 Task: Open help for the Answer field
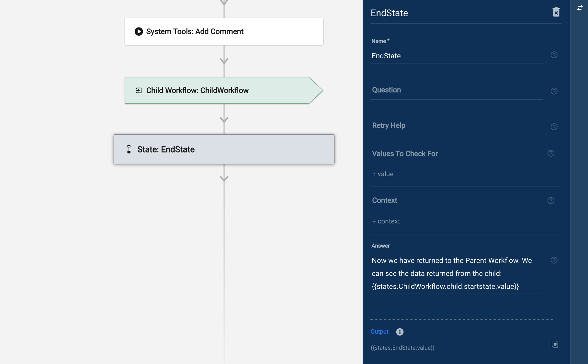(x=554, y=260)
